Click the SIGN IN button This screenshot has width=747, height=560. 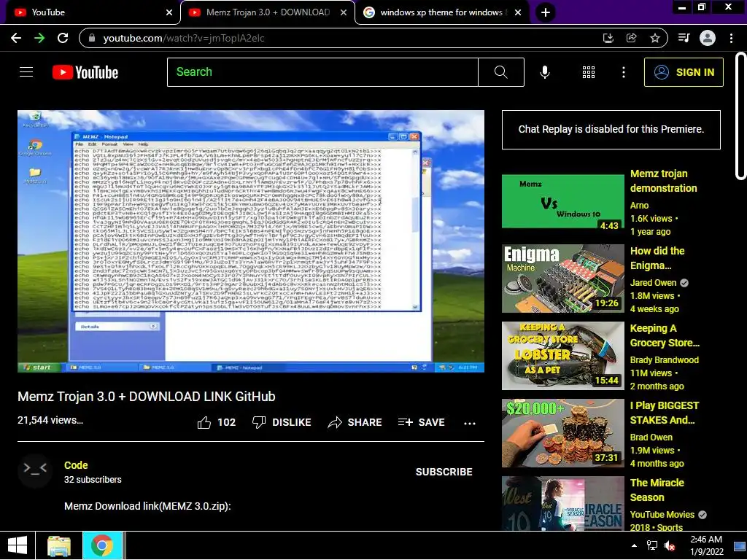click(x=684, y=72)
